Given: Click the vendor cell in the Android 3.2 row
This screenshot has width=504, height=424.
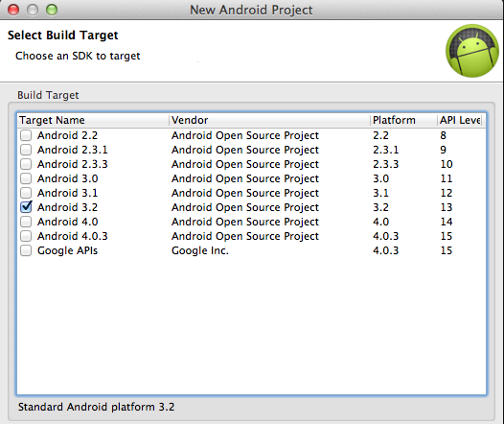Looking at the screenshot, I should coord(245,207).
